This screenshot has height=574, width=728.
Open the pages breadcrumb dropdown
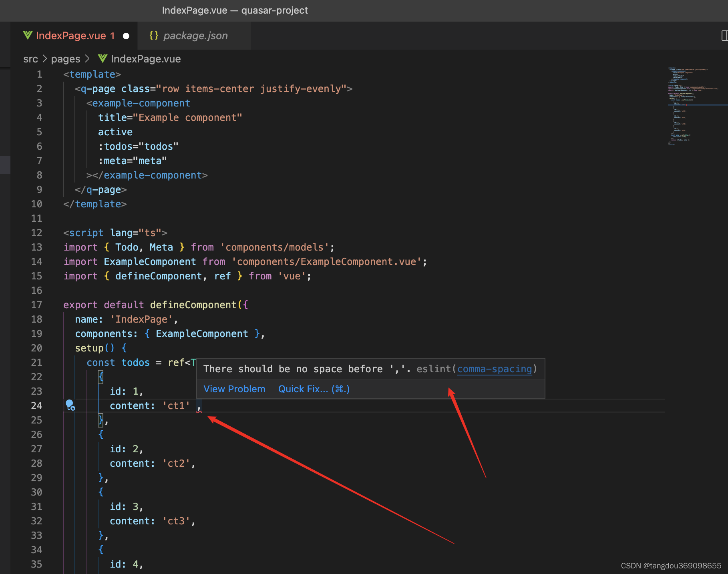[65, 58]
